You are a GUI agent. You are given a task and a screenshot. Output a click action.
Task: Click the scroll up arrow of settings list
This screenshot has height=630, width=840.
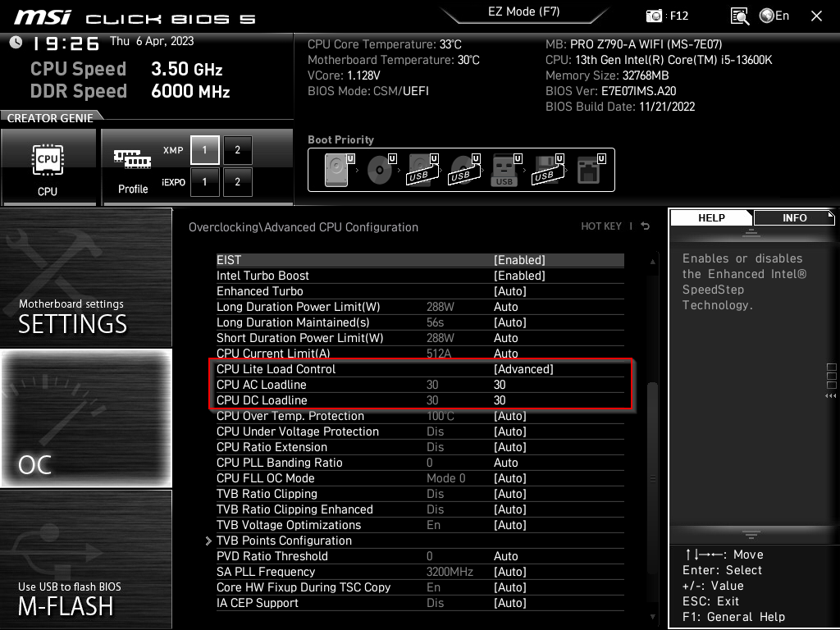[652, 262]
